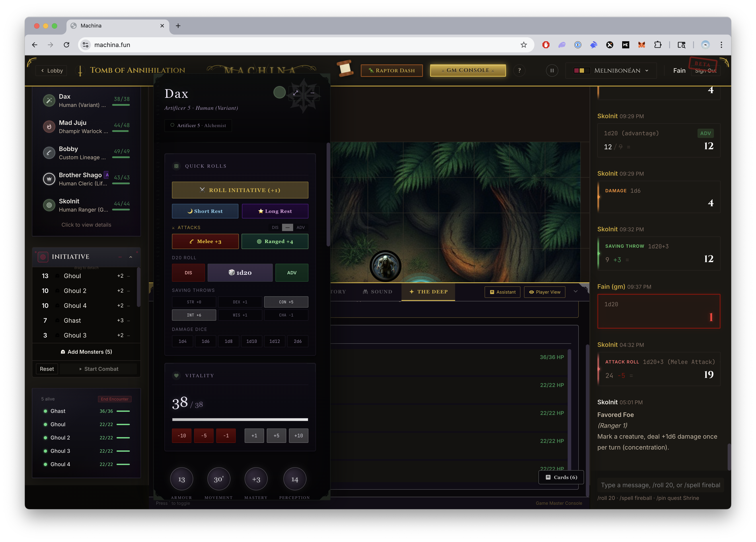The height and width of the screenshot is (542, 756).
Task: Expand party list via Click to view details
Action: 86,225
